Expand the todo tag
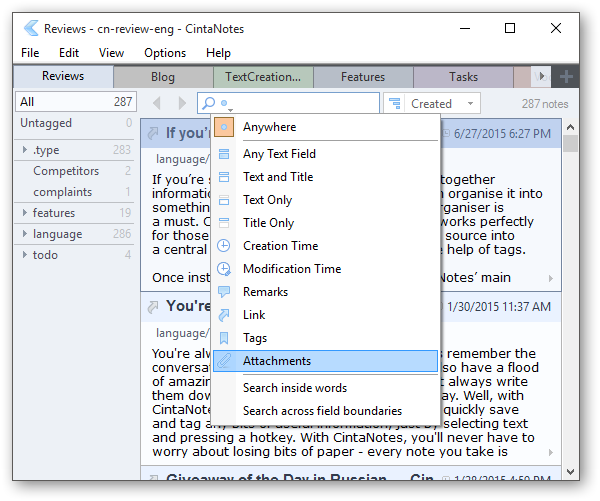Image resolution: width=600 pixels, height=501 pixels. click(24, 255)
